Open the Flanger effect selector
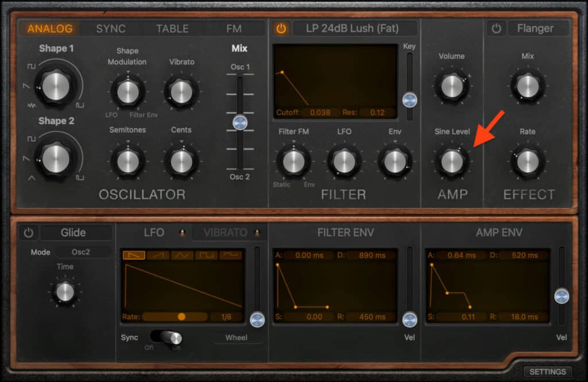This screenshot has width=588, height=382. tap(539, 28)
